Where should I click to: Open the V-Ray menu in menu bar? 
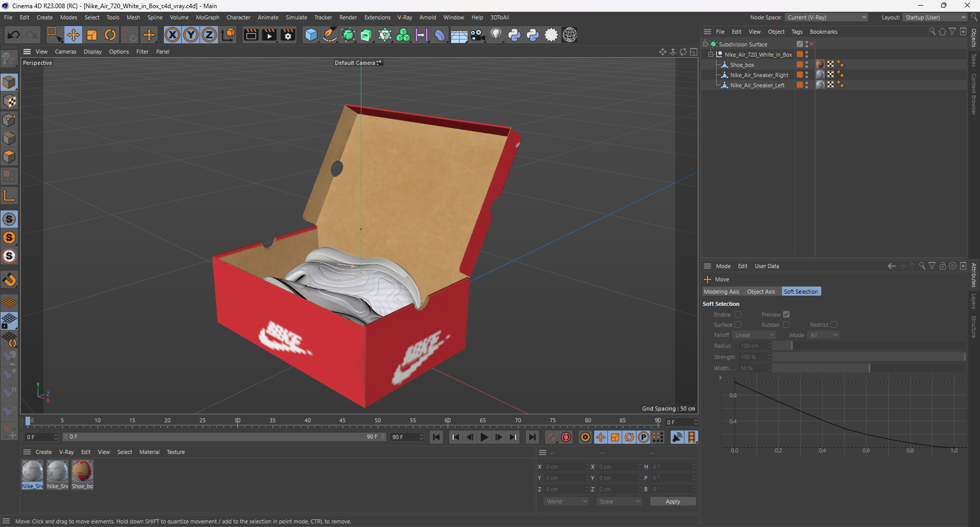click(405, 17)
